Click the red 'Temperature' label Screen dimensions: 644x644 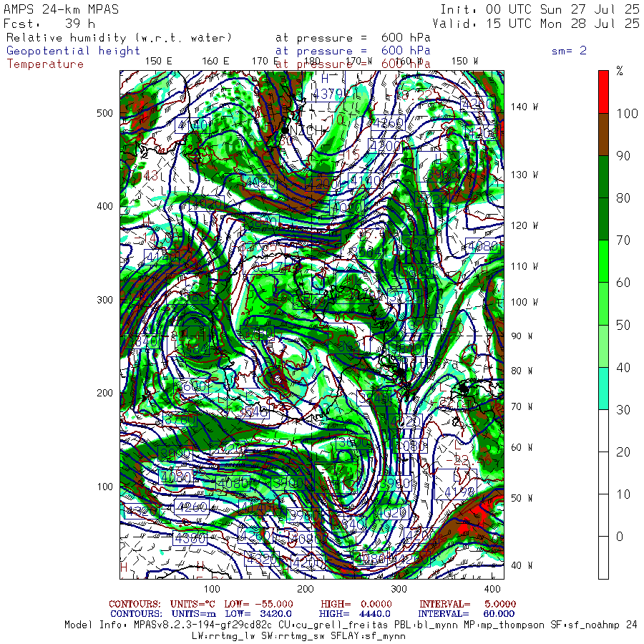point(45,64)
